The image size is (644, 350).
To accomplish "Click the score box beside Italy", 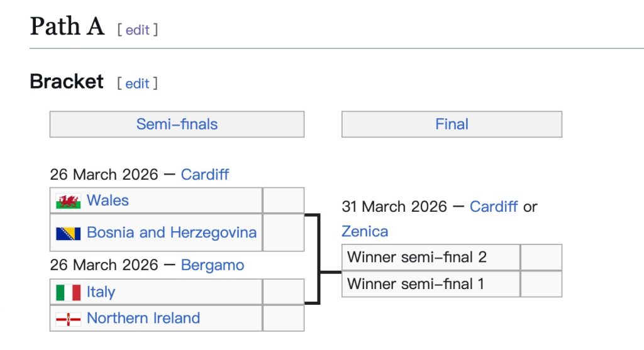I will click(283, 292).
